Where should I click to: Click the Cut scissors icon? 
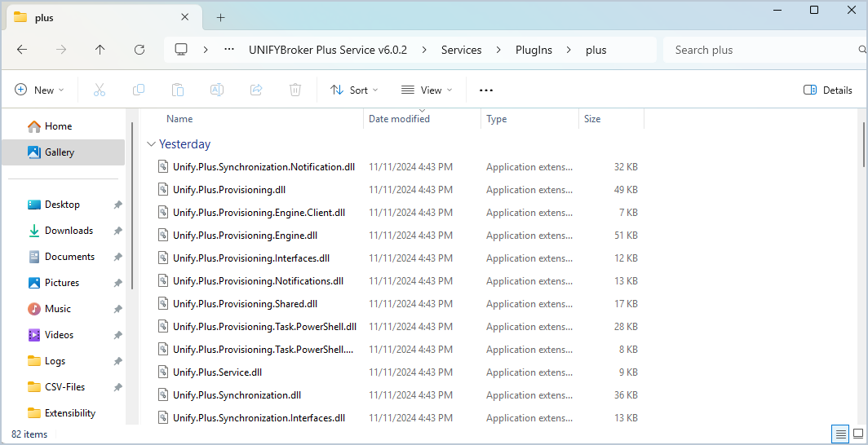100,90
